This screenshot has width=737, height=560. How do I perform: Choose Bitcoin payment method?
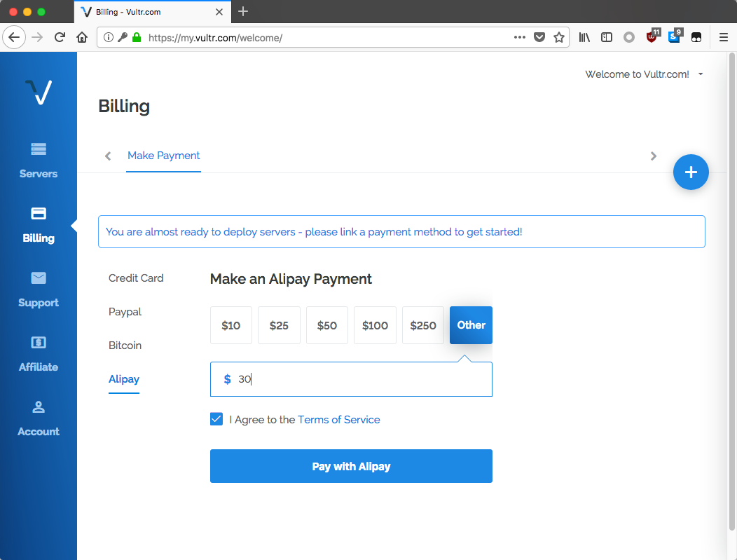pyautogui.click(x=125, y=345)
